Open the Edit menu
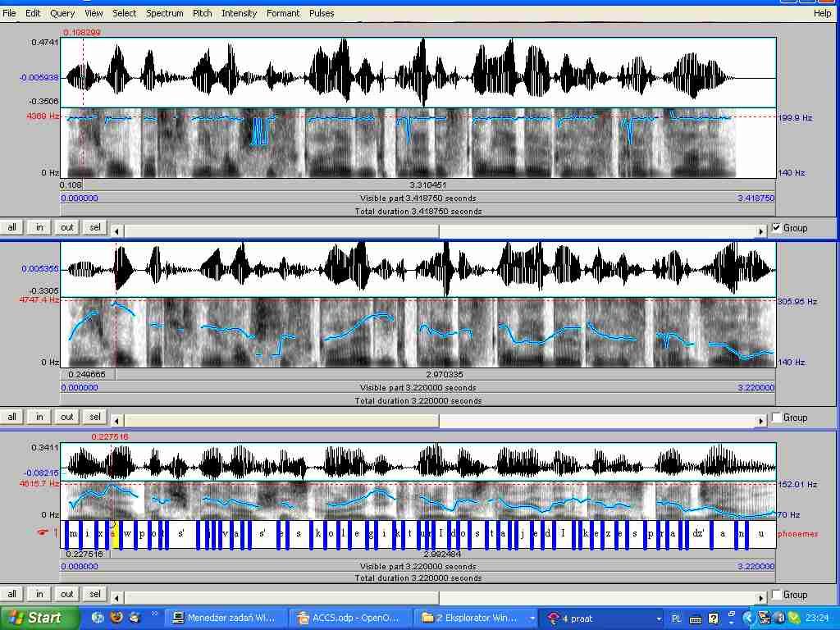 pos(33,13)
